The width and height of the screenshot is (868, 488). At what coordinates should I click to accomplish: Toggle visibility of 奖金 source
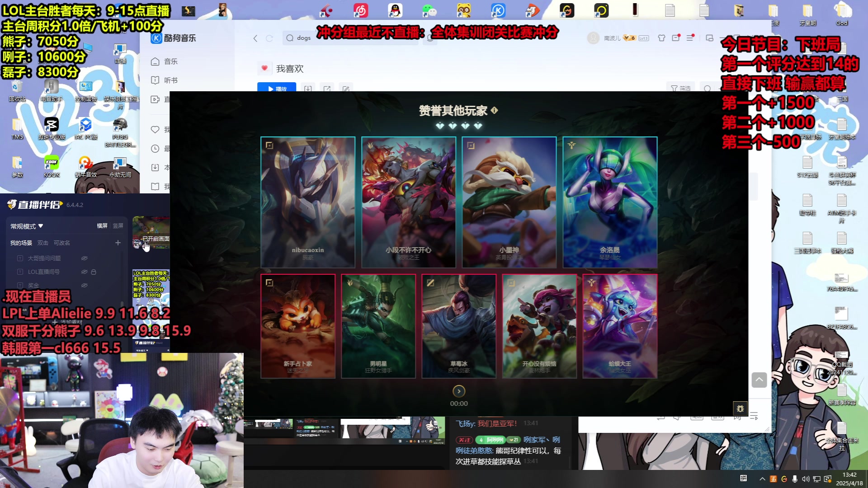coord(84,286)
